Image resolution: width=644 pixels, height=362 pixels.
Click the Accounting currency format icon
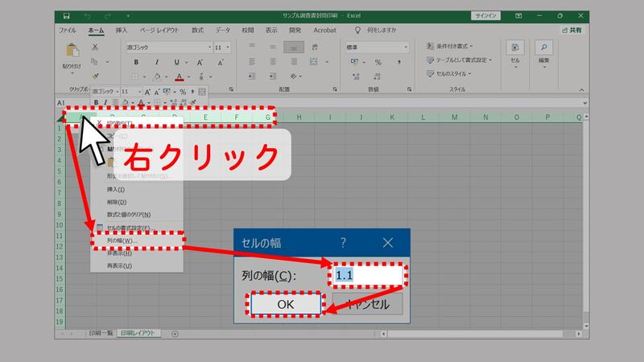354,62
